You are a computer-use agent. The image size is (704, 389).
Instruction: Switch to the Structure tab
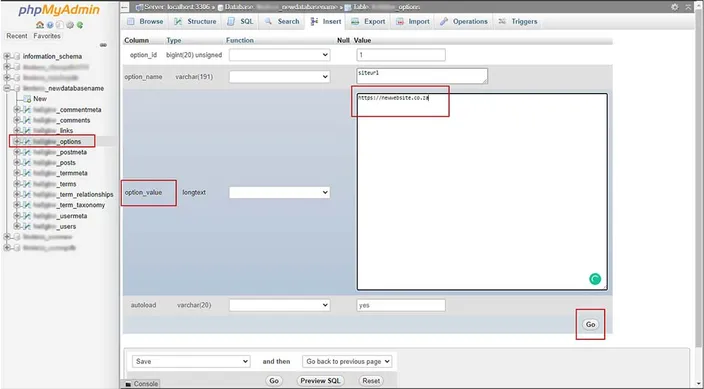coord(195,22)
